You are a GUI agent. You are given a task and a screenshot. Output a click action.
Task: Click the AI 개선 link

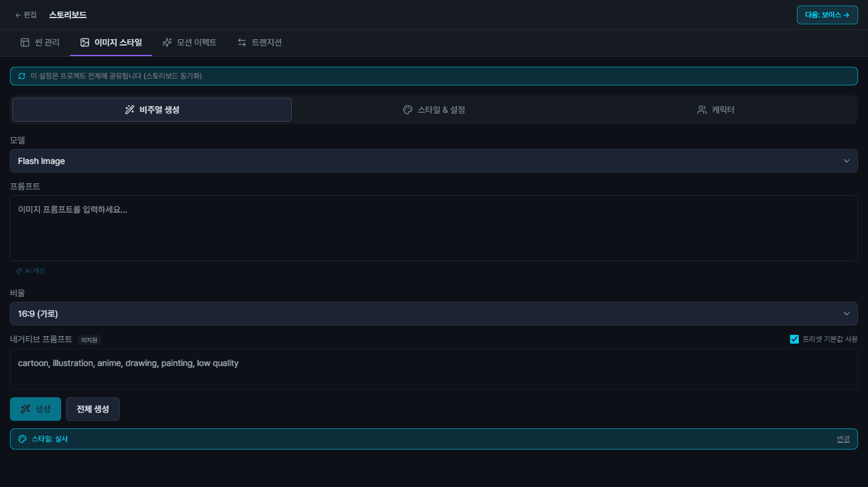[30, 271]
